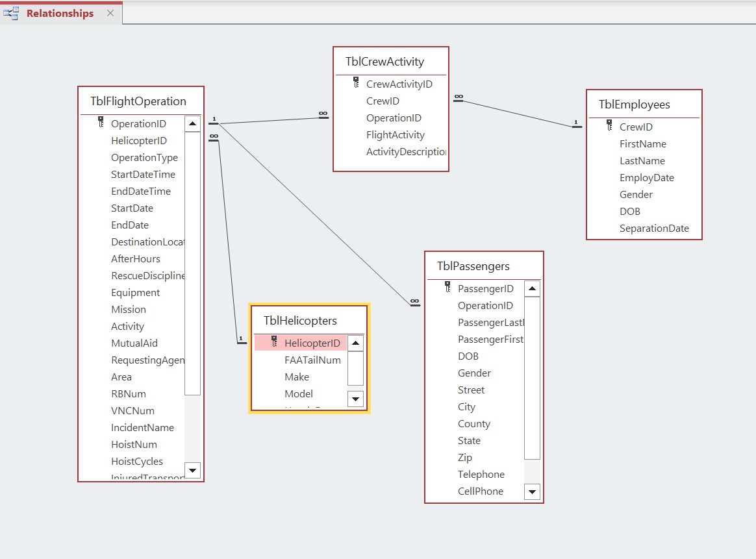This screenshot has width=756, height=559.
Task: Select the SeparationDate field in TblEmployees
Action: tap(654, 229)
